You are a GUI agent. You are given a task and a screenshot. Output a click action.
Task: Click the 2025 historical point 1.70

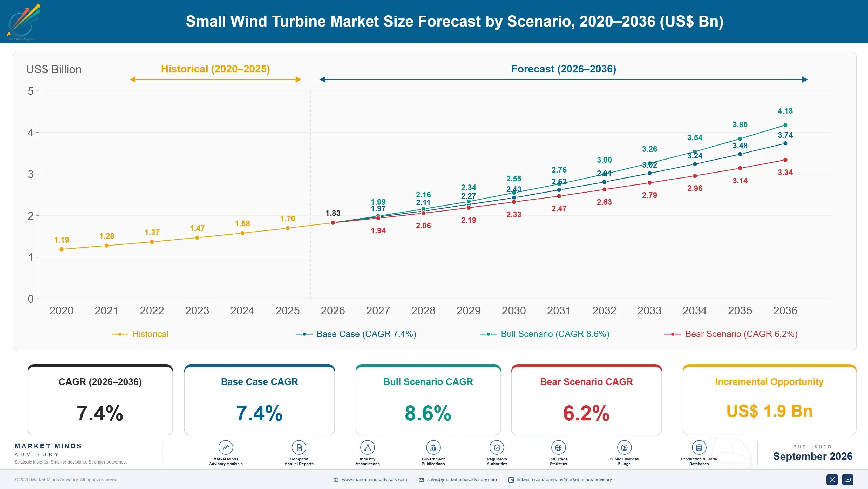tap(287, 228)
